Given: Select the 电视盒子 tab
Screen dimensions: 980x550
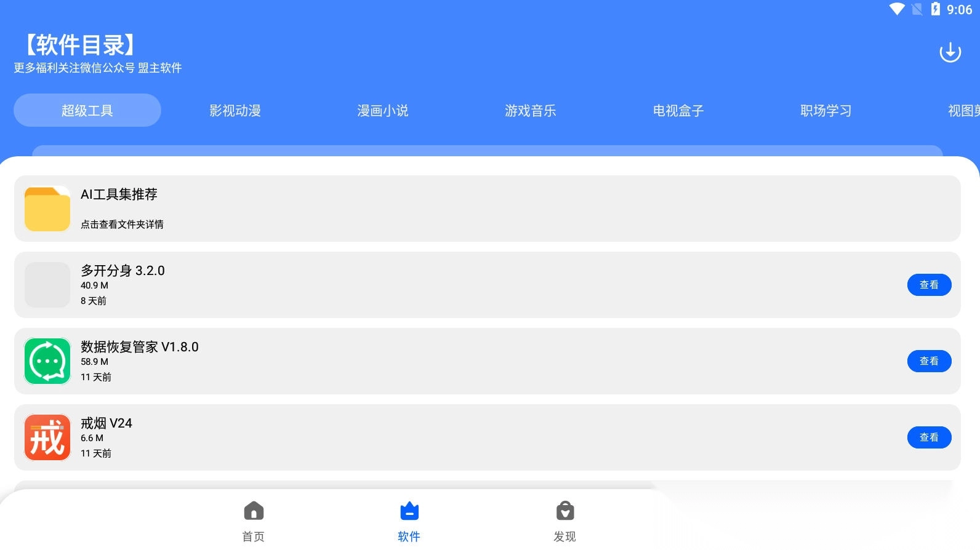Looking at the screenshot, I should tap(678, 111).
